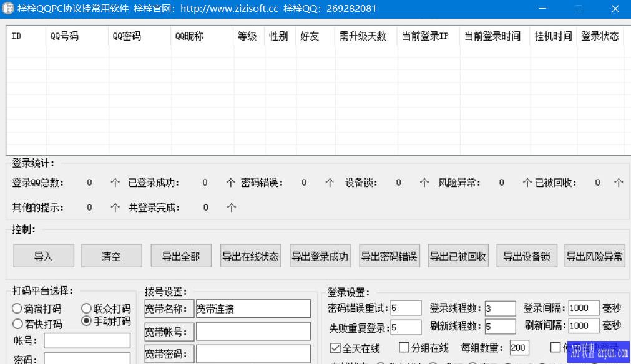Click the 导出在线状态 button
Viewport: 631px width, 364px height.
(x=250, y=256)
